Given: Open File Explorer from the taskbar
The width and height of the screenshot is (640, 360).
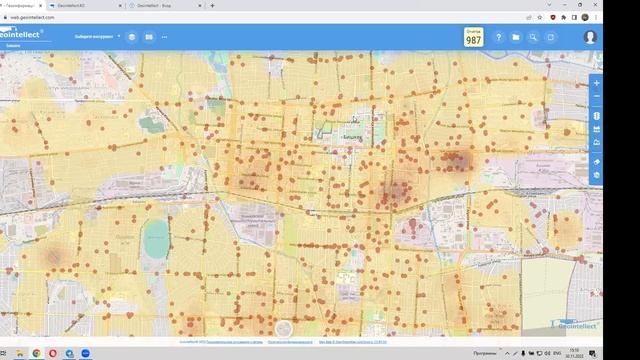Looking at the screenshot, I should point(20,353).
